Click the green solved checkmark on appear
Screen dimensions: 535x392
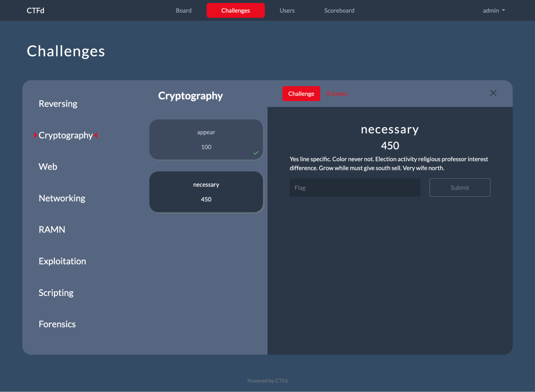click(256, 153)
